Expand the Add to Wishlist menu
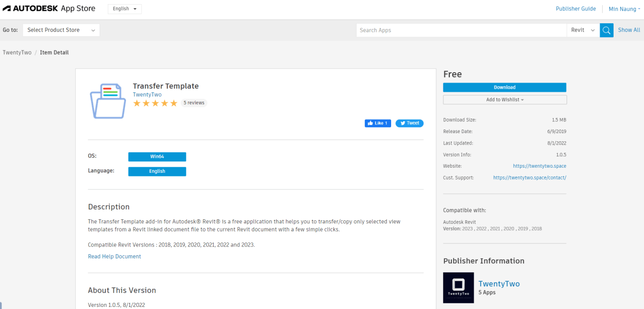644x309 pixels. 505,100
